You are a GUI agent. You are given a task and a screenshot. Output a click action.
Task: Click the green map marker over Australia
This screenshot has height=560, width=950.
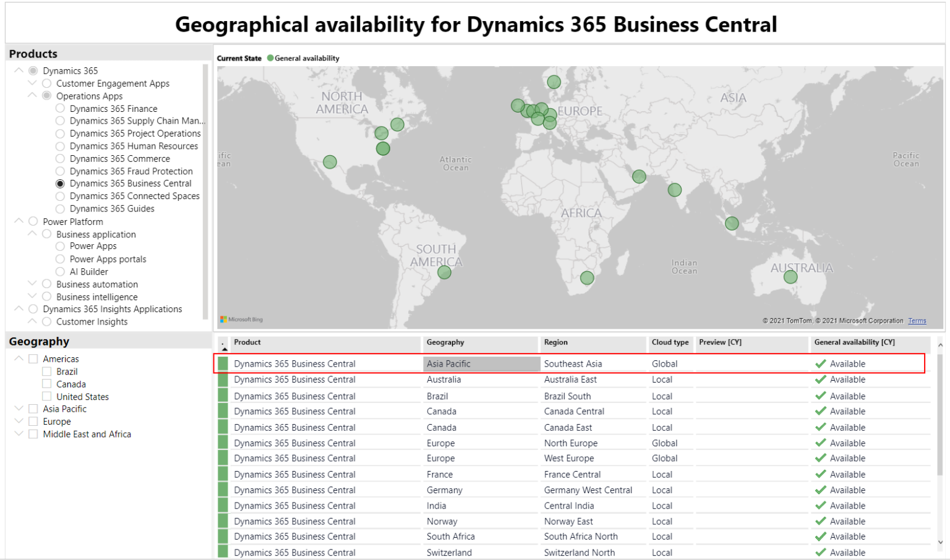pyautogui.click(x=790, y=277)
